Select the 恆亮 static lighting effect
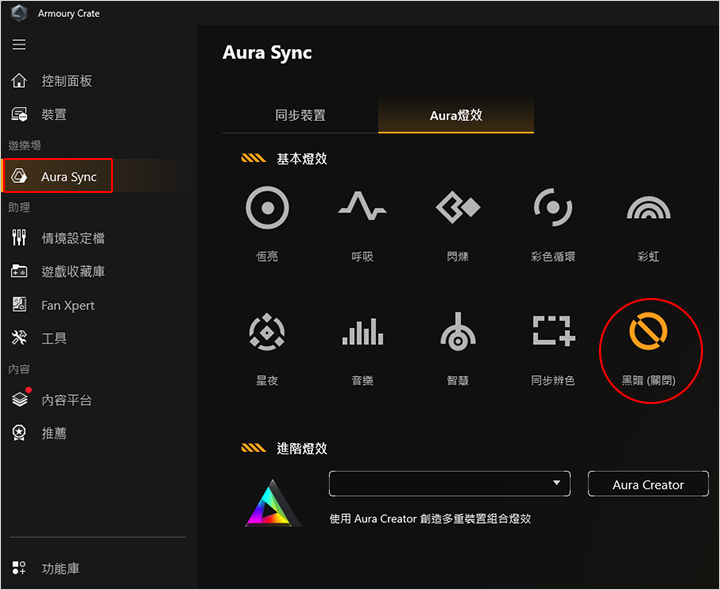 point(267,224)
